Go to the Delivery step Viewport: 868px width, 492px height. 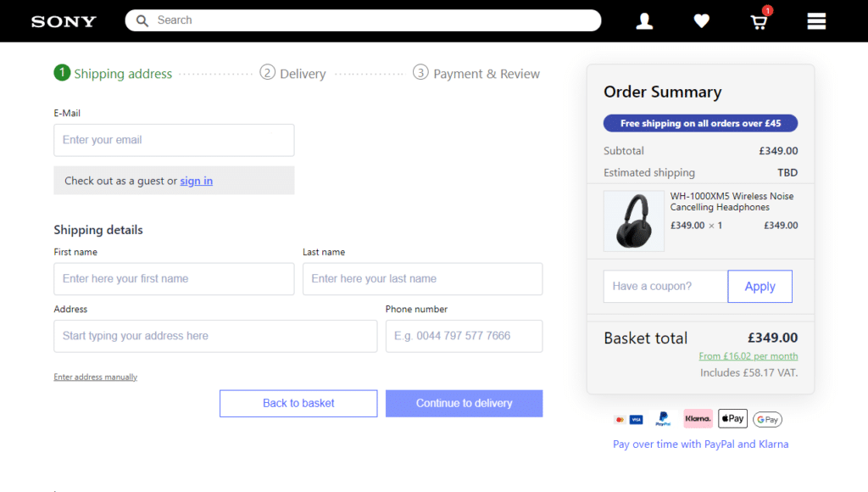293,74
